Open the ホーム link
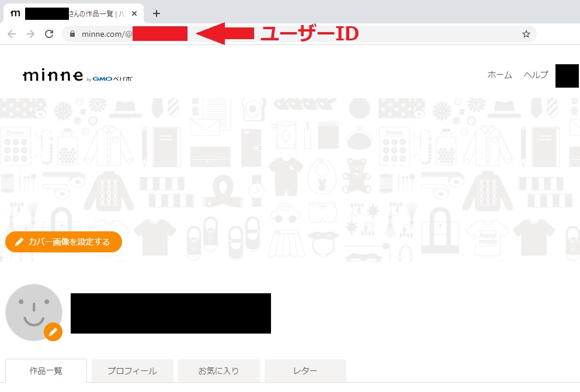This screenshot has height=392, width=580. [499, 75]
